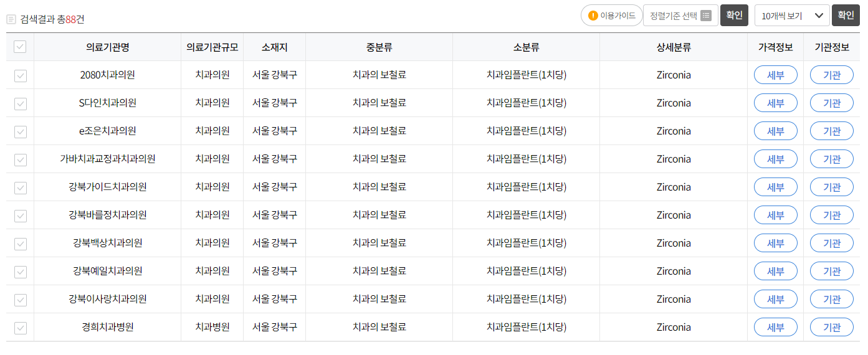
Task: Click 확인 button next to 정렬기준 선택
Action: [x=734, y=16]
